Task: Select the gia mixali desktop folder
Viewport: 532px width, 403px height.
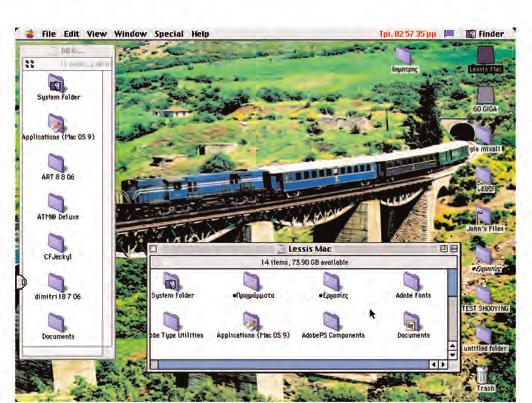Action: tap(484, 139)
